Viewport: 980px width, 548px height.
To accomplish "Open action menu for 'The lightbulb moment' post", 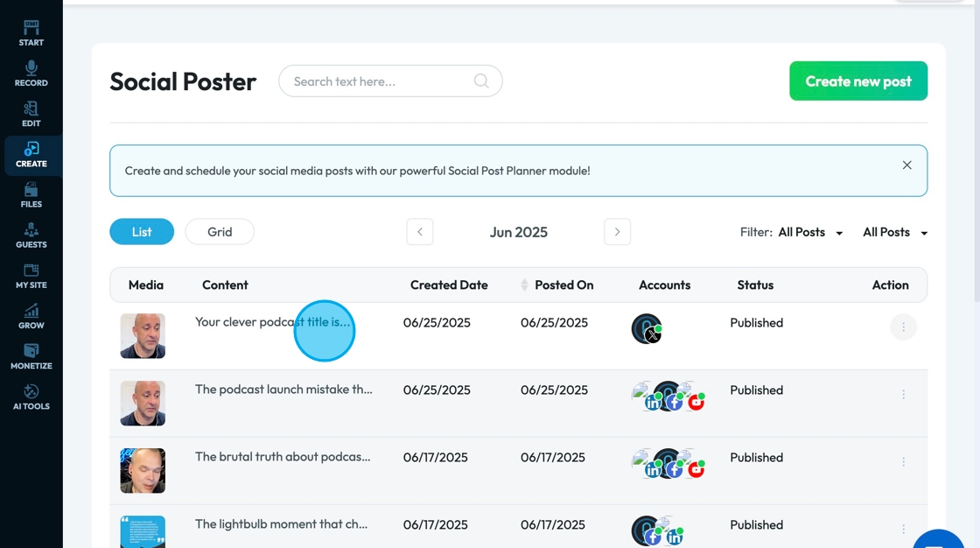I will click(x=903, y=530).
